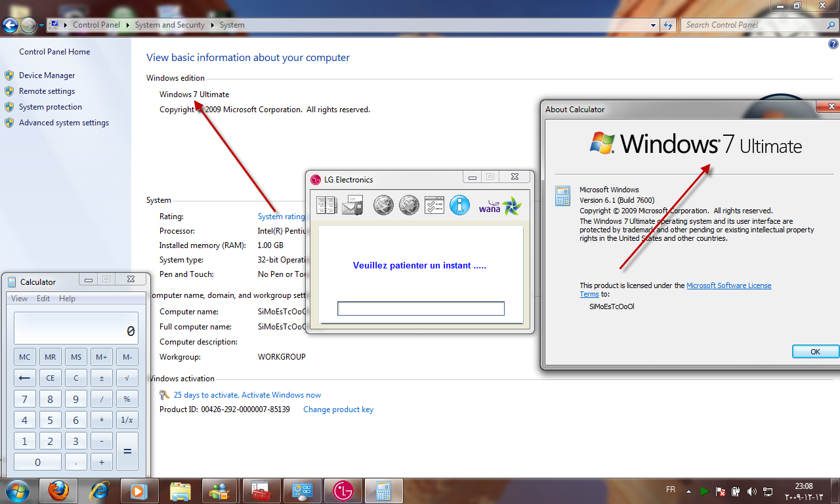Click the backspace arrow button in Calculator
Image resolution: width=840 pixels, height=504 pixels.
pos(25,378)
